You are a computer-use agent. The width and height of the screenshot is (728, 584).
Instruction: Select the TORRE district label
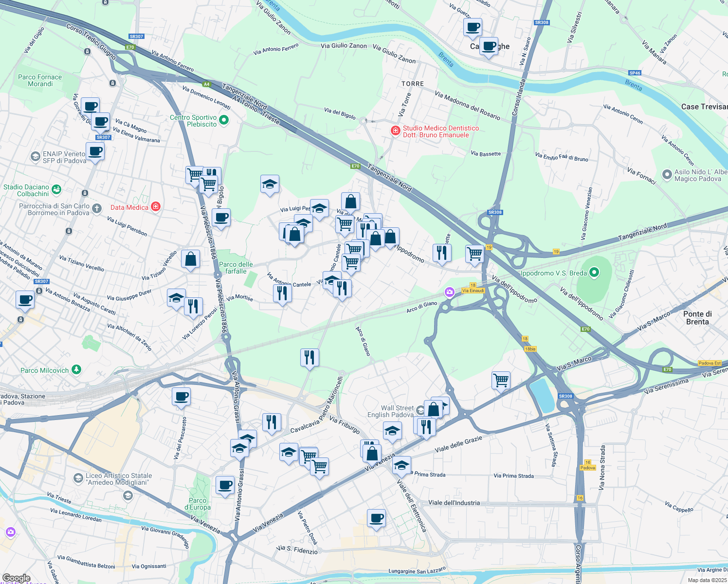(x=413, y=84)
